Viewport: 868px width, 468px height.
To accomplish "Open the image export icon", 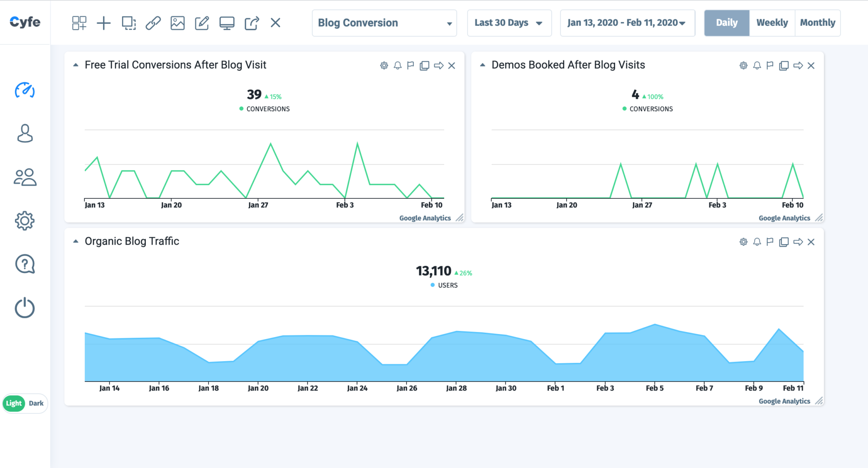I will tap(178, 23).
